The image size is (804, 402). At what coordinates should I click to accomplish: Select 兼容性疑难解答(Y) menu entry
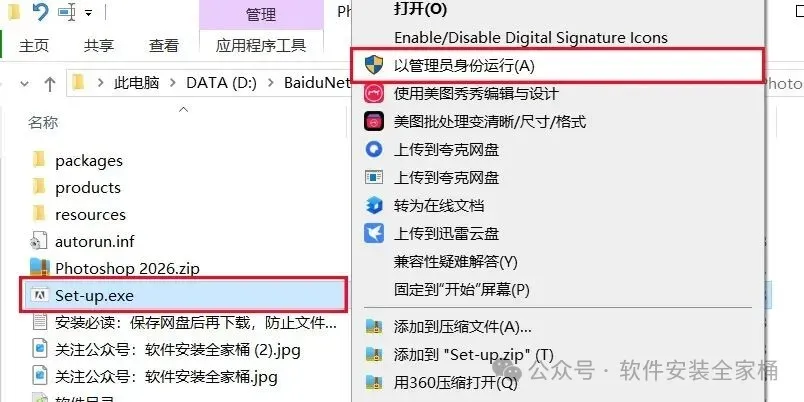tap(456, 262)
